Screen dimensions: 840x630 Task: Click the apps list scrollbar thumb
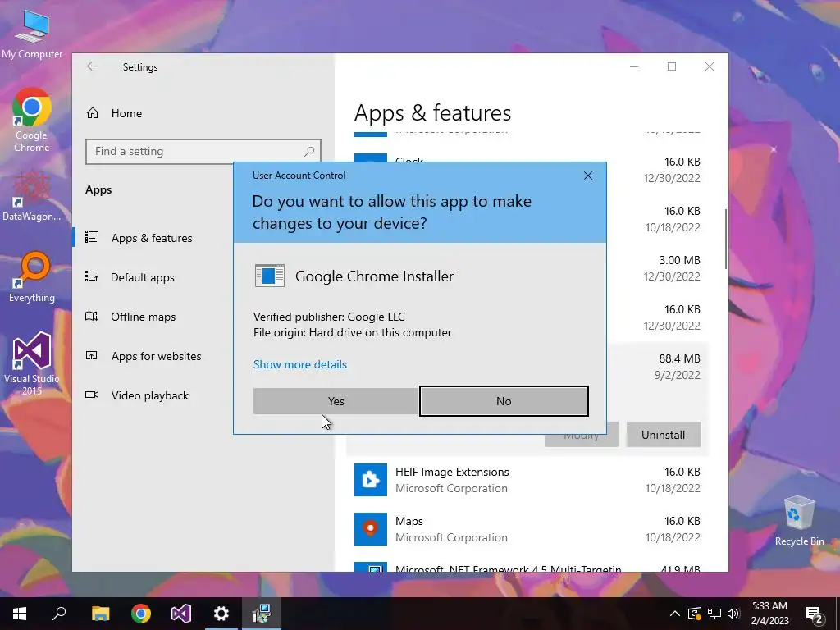726,239
